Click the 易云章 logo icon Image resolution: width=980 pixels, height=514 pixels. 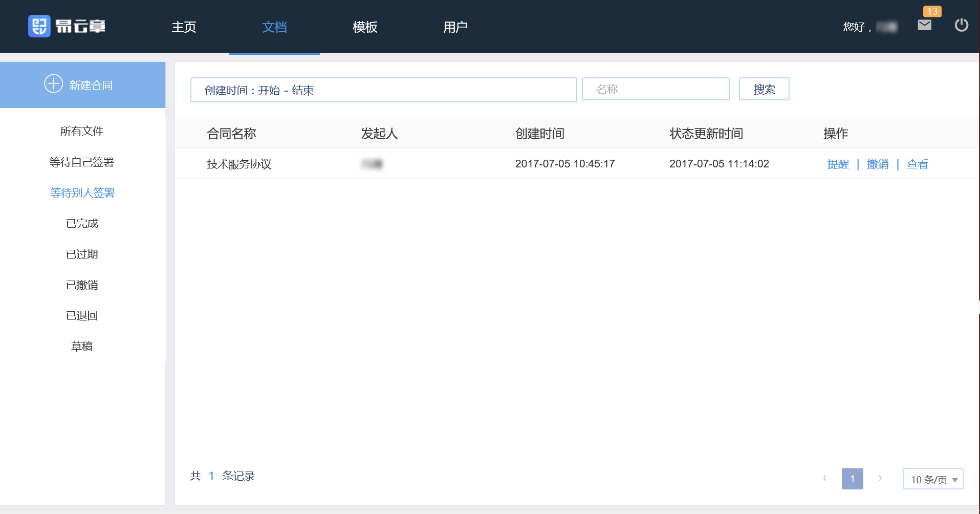39,26
